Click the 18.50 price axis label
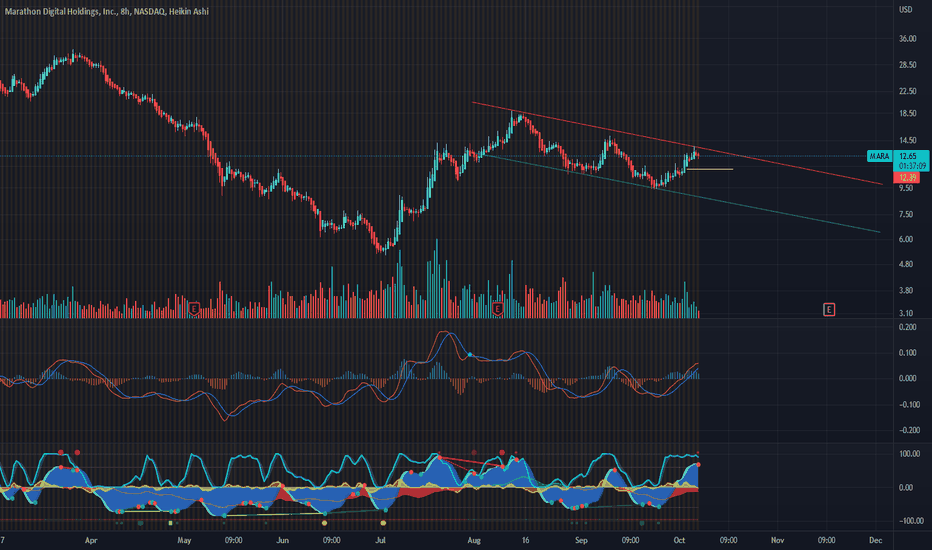932x550 pixels. click(908, 114)
